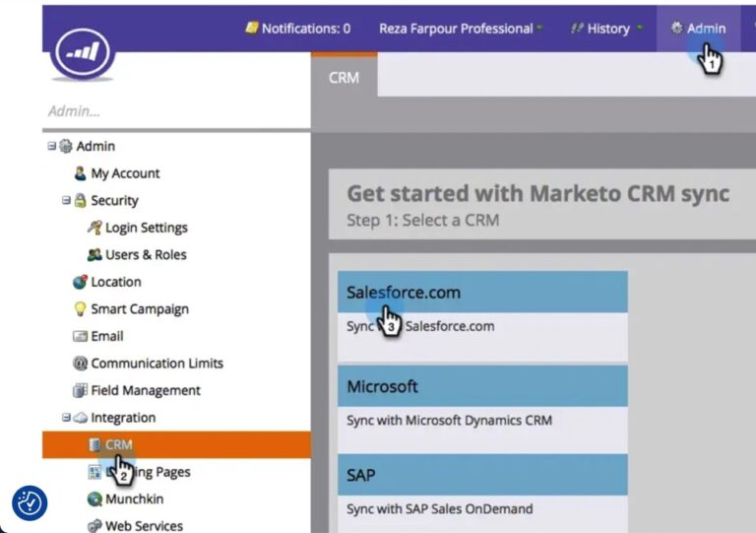Click the Email envelope icon
Image resolution: width=756 pixels, height=533 pixels.
tap(81, 336)
